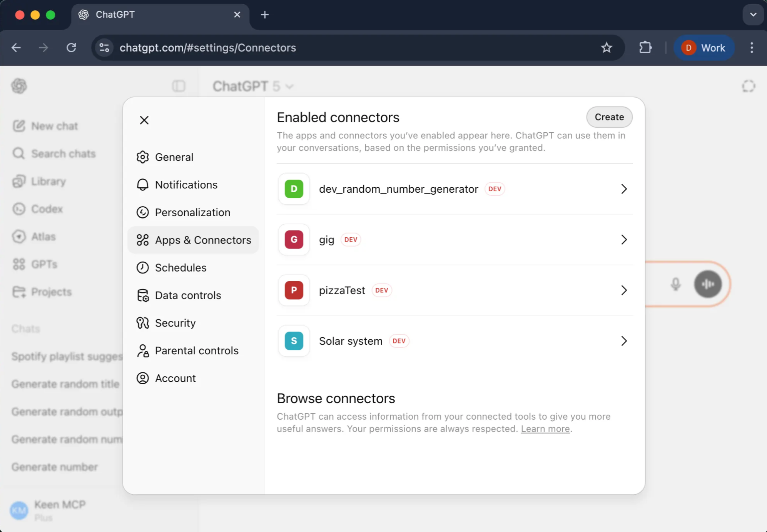The image size is (767, 532).
Task: Open the Search chats panel
Action: tap(63, 153)
